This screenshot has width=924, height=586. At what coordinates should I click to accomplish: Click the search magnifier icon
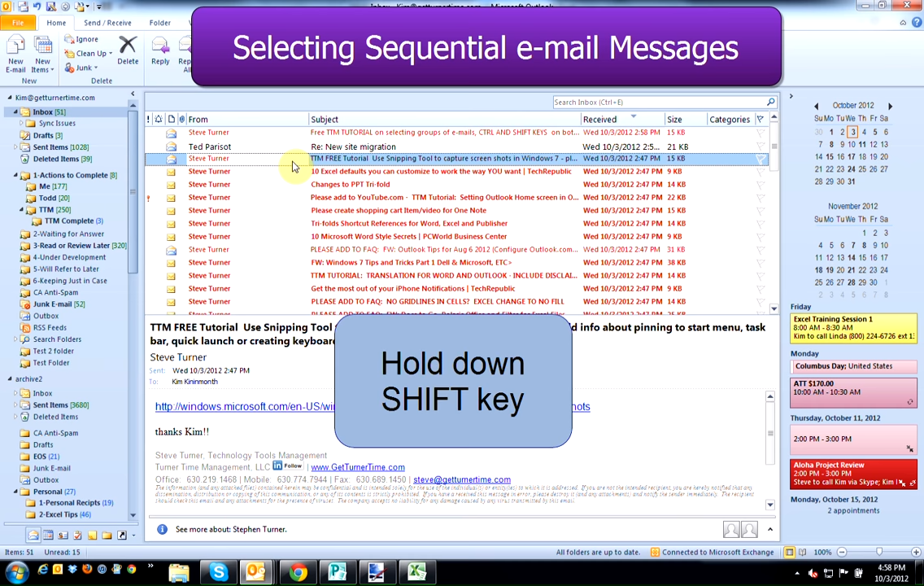[x=771, y=102]
